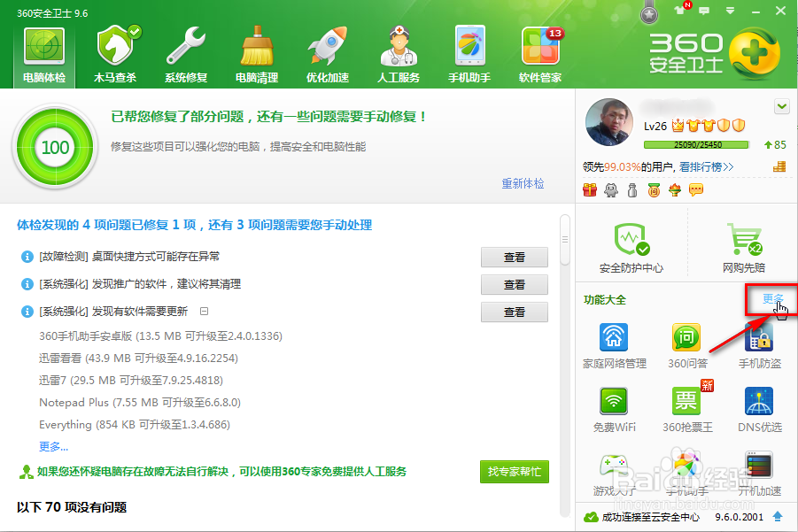Click the level experience progress bar

(x=696, y=145)
